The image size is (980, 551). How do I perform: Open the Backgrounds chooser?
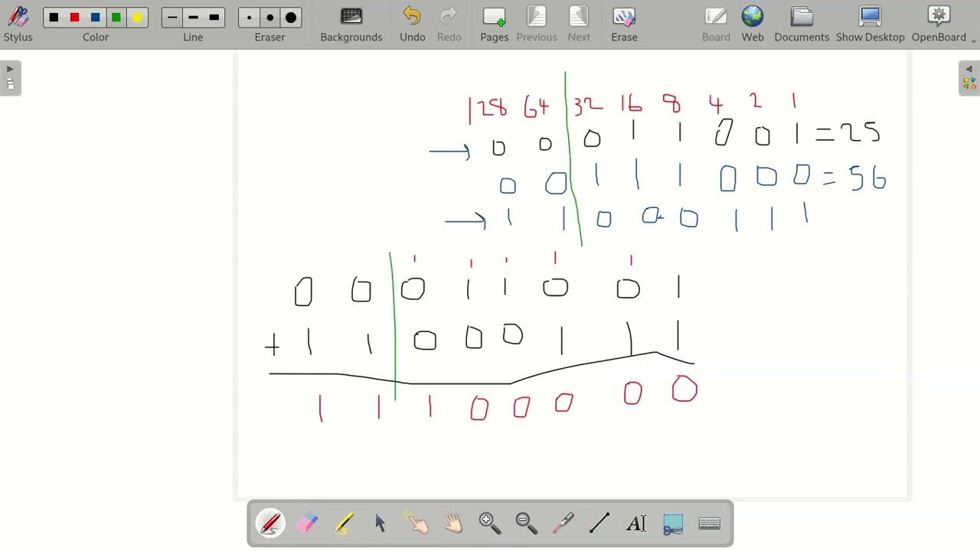(x=351, y=24)
